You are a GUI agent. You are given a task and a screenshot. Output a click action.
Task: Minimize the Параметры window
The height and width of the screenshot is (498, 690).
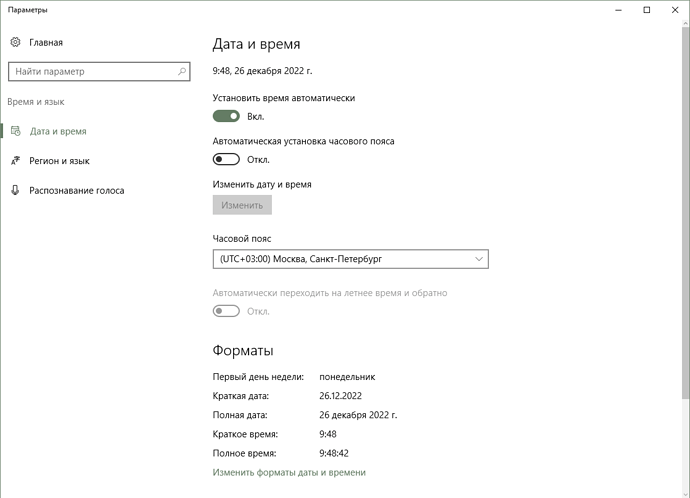(618, 10)
